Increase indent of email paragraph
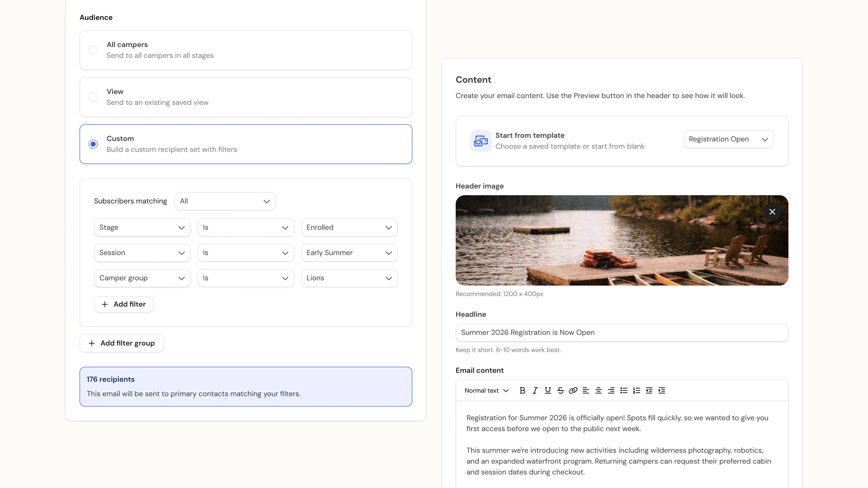The width and height of the screenshot is (868, 488). point(662,390)
